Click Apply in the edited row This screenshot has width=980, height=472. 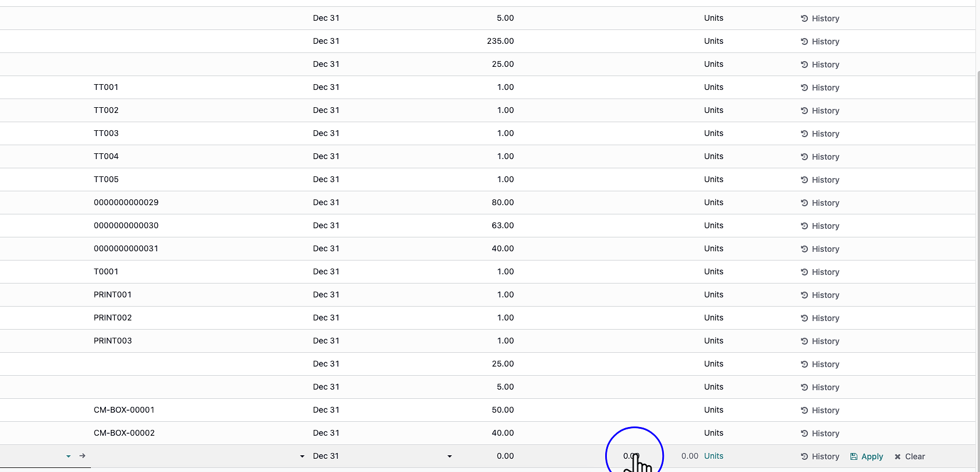click(x=867, y=456)
